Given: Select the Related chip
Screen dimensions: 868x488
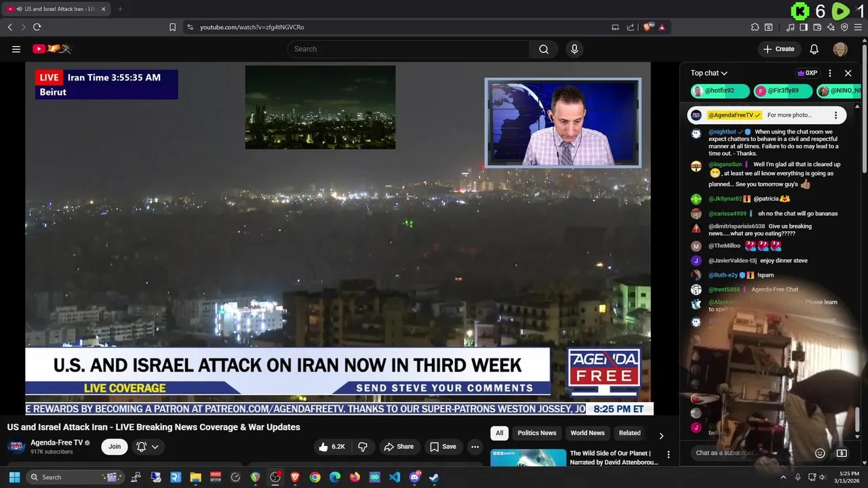Looking at the screenshot, I should pos(629,433).
